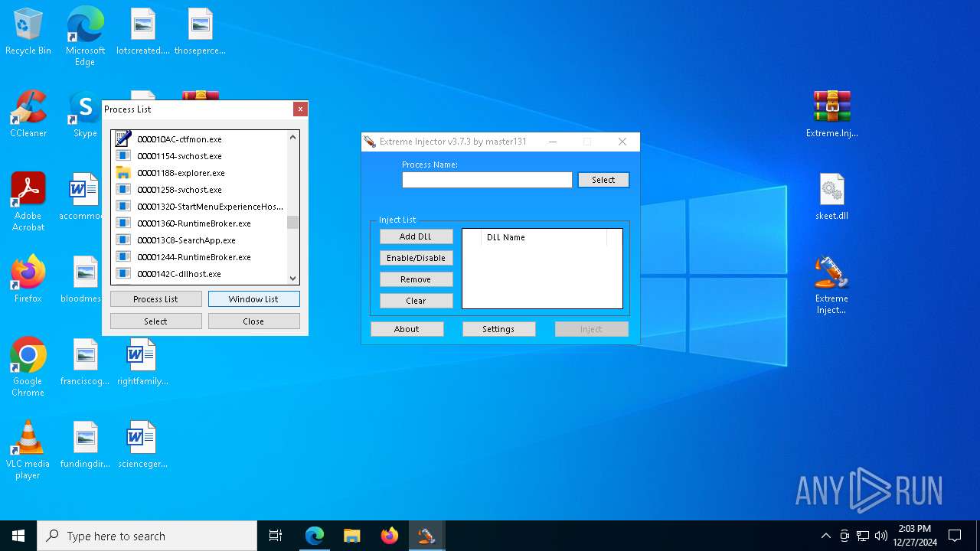Select the lotscreated image file icon
Screen dimensions: 980x551
(143, 32)
